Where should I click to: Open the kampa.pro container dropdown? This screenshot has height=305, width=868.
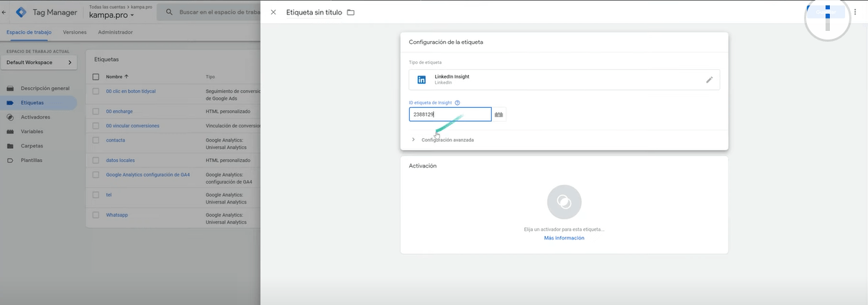click(111, 14)
